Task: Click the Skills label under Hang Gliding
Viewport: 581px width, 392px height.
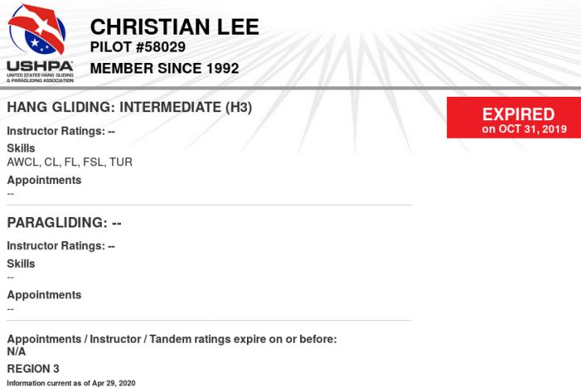Action: (21, 148)
